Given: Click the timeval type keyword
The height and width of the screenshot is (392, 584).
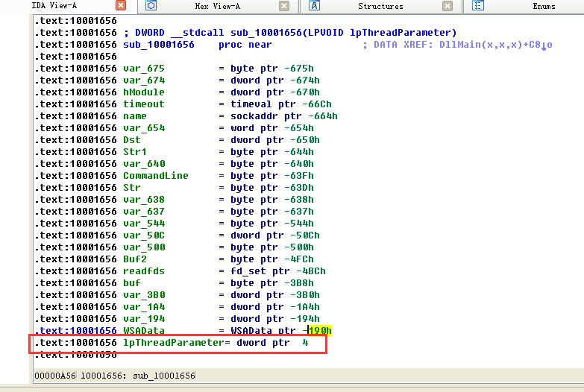Looking at the screenshot, I should pos(251,104).
